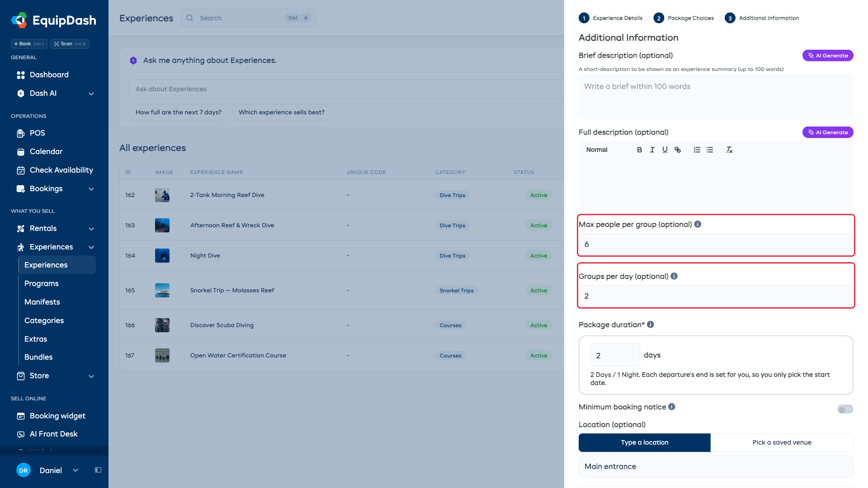Focus the Experiences search box
The width and height of the screenshot is (868, 488).
point(248,18)
